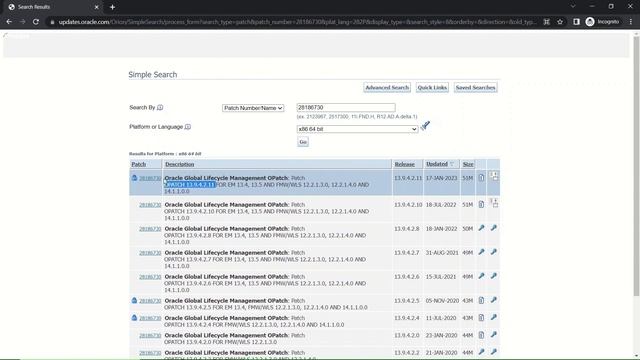Open patch link 28186730 for release 13.9.4.2.6
The height and width of the screenshot is (360, 640).
150,277
